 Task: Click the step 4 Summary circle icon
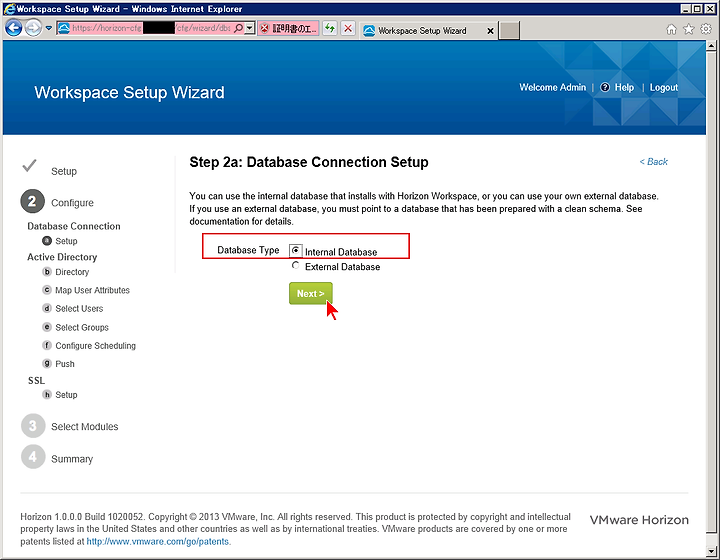pyautogui.click(x=33, y=457)
